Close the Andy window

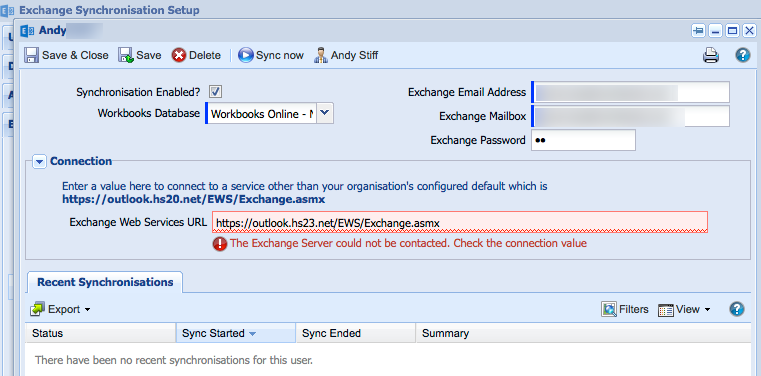749,31
